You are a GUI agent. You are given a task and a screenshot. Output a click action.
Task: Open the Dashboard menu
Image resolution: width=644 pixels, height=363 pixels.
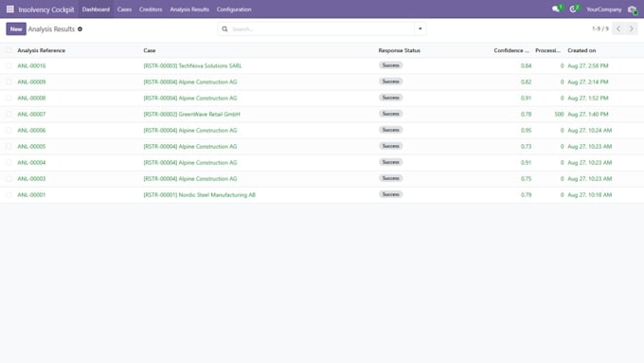[96, 9]
